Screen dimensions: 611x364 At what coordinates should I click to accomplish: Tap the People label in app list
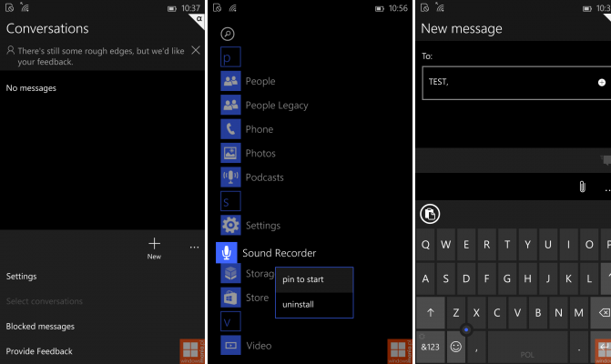click(x=260, y=81)
